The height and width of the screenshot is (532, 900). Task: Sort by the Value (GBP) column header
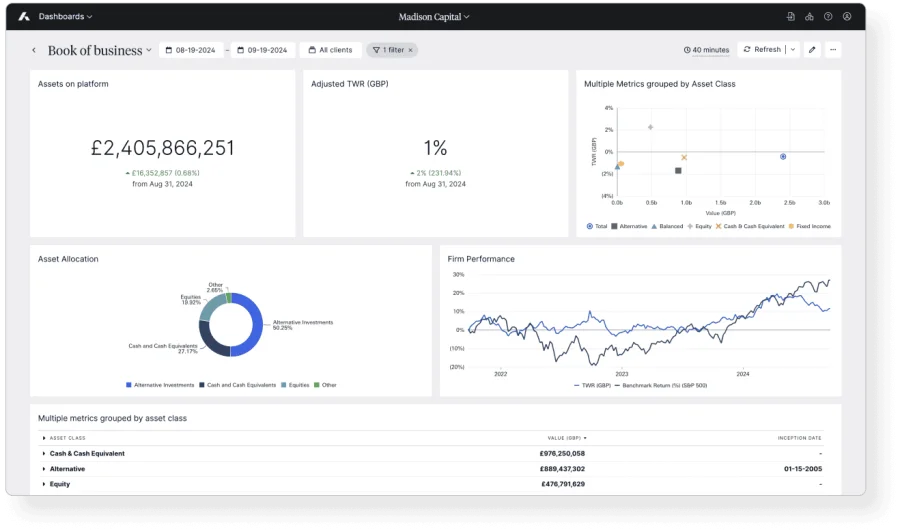[567, 438]
